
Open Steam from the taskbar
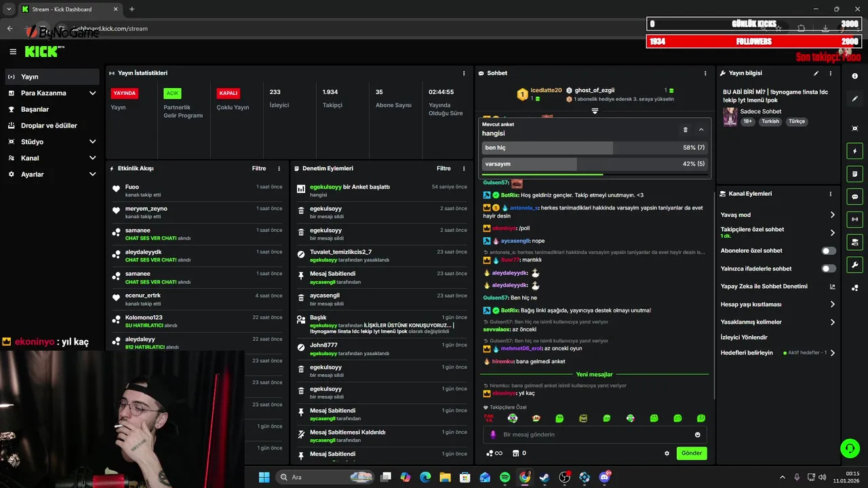pyautogui.click(x=545, y=477)
